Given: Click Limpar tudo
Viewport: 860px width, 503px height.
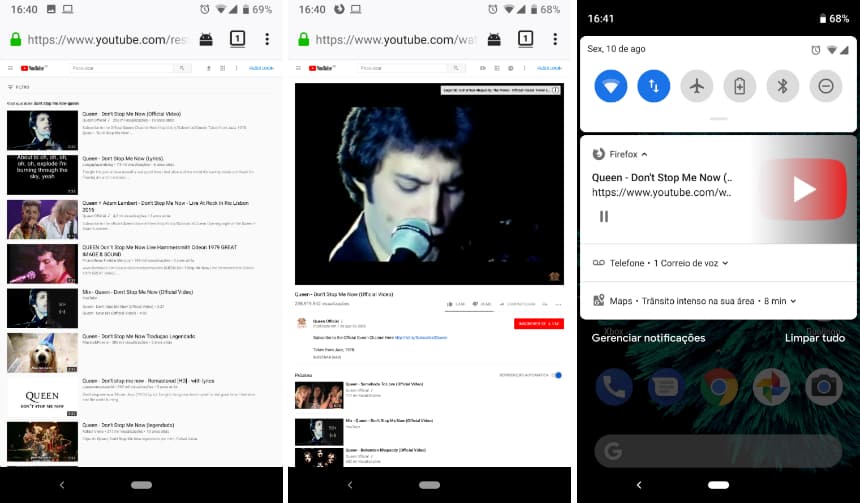Looking at the screenshot, I should [x=814, y=338].
